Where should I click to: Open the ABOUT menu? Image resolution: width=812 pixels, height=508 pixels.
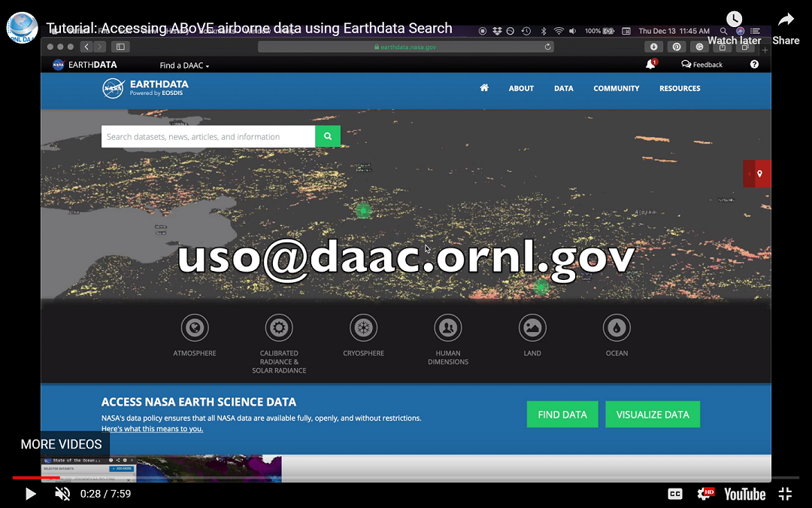521,89
